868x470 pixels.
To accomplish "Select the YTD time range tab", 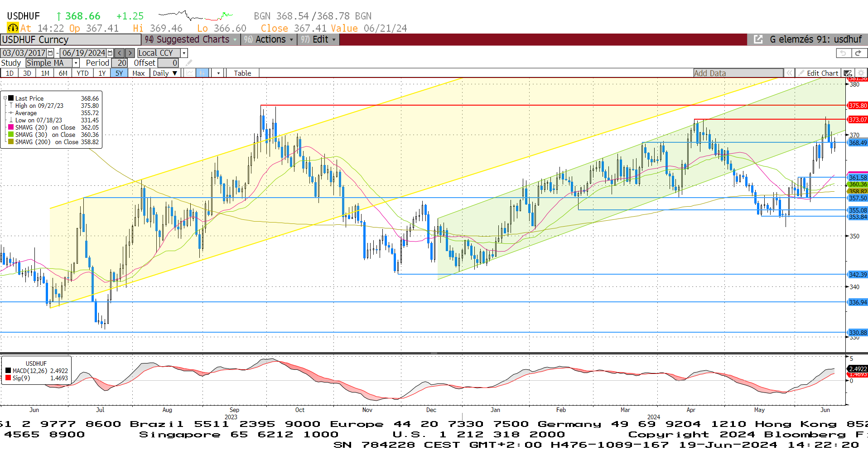I will pyautogui.click(x=82, y=73).
